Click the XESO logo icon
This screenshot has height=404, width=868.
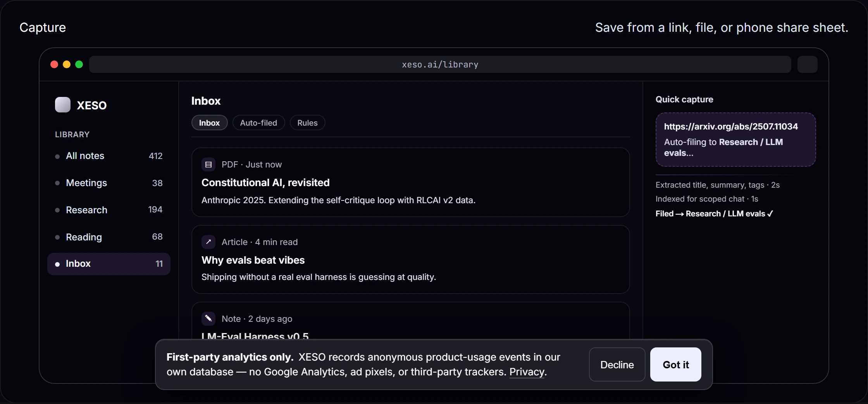63,105
